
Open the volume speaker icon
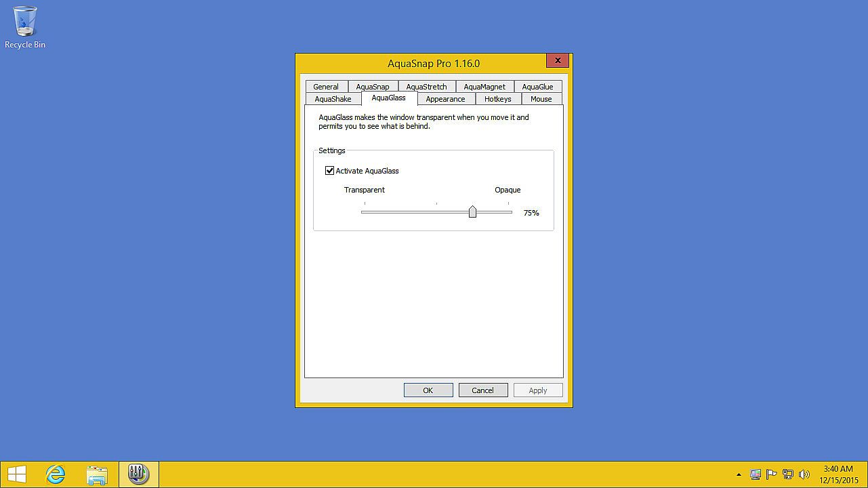(804, 474)
